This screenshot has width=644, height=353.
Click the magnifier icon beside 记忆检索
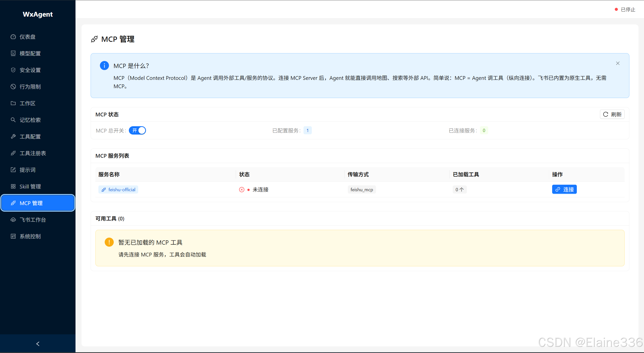click(13, 120)
